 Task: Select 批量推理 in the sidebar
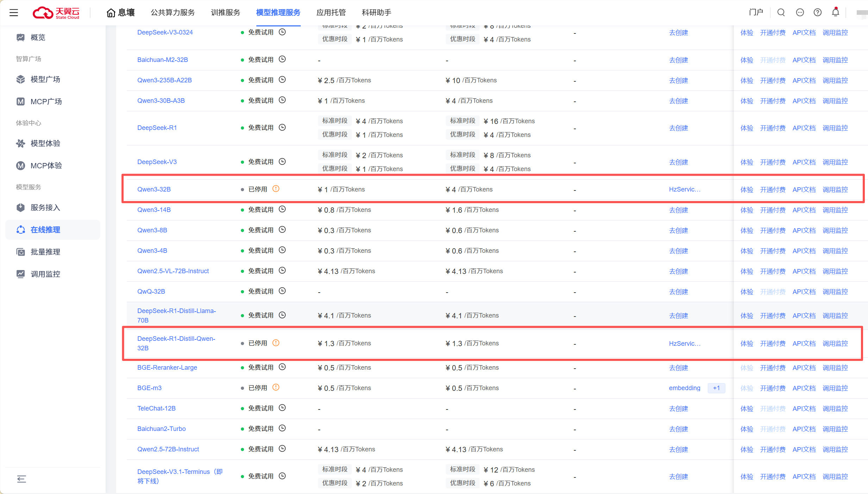point(45,252)
